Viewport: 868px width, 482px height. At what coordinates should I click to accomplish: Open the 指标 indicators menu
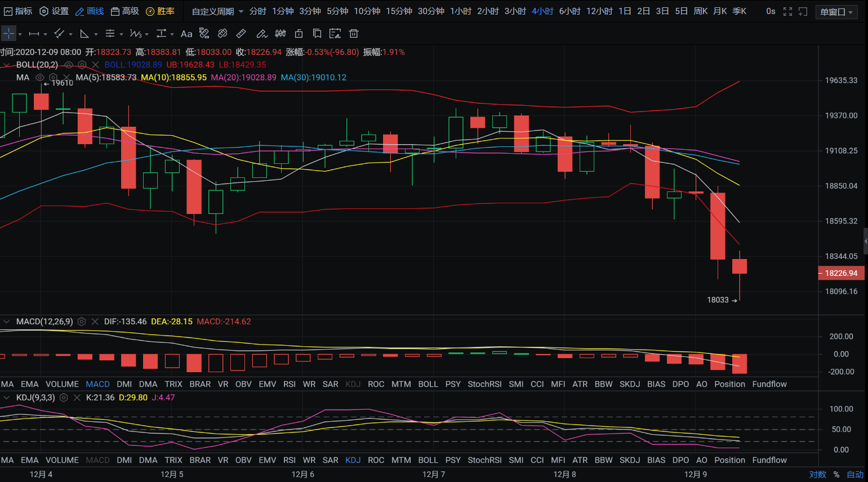(18, 11)
